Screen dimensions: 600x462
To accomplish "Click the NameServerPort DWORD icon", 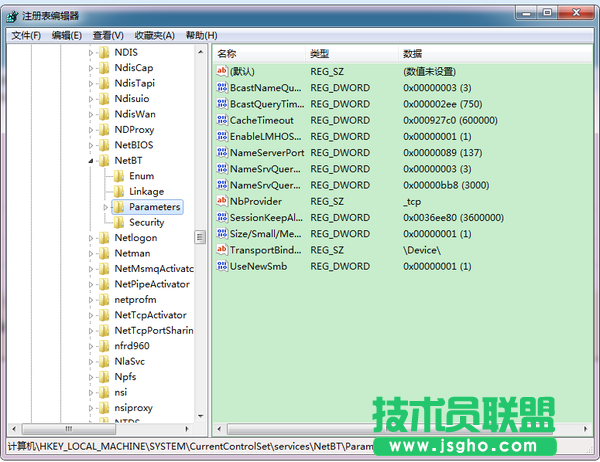I will point(222,152).
